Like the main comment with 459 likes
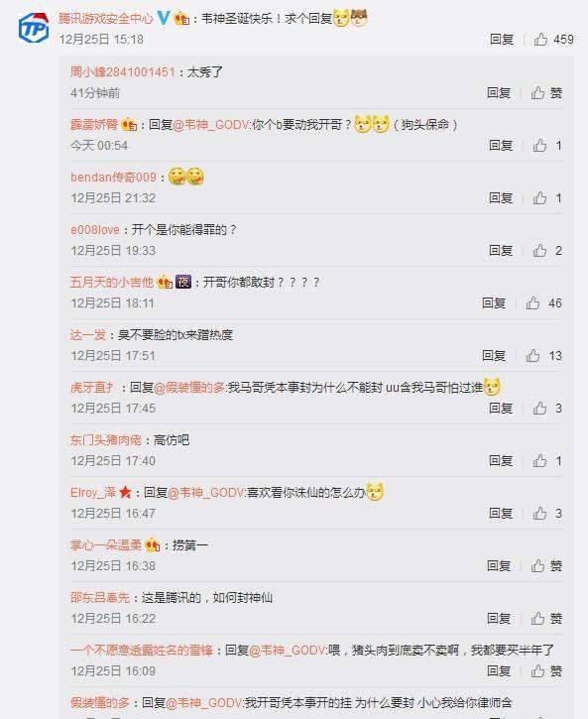This screenshot has width=588, height=719. [x=553, y=40]
